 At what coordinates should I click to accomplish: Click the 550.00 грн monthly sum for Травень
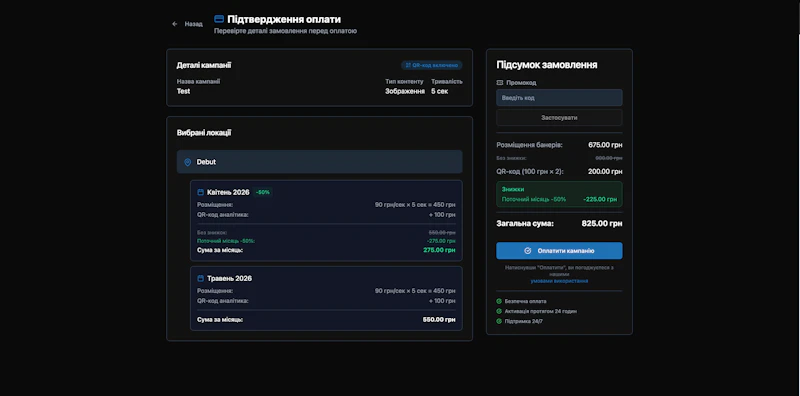pyautogui.click(x=439, y=319)
